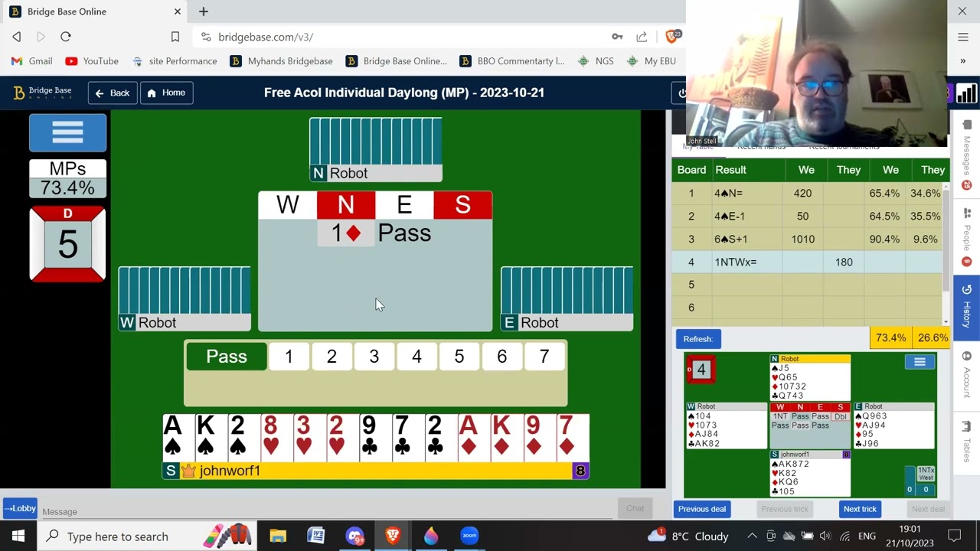Go to Home
The height and width of the screenshot is (551, 980).
pos(166,93)
